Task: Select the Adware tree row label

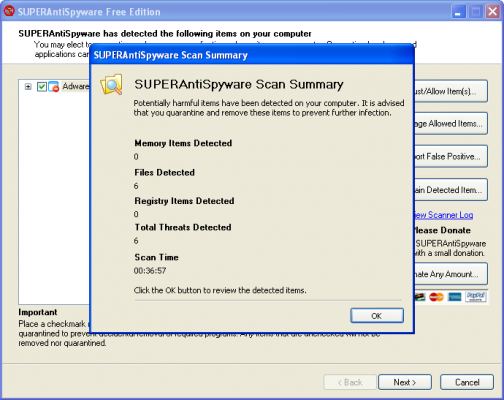Action: (76, 86)
